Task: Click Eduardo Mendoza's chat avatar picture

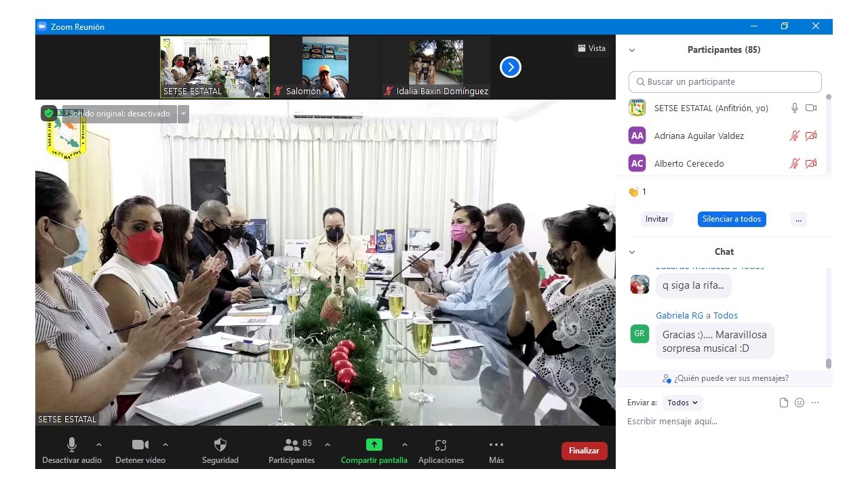Action: click(x=639, y=284)
